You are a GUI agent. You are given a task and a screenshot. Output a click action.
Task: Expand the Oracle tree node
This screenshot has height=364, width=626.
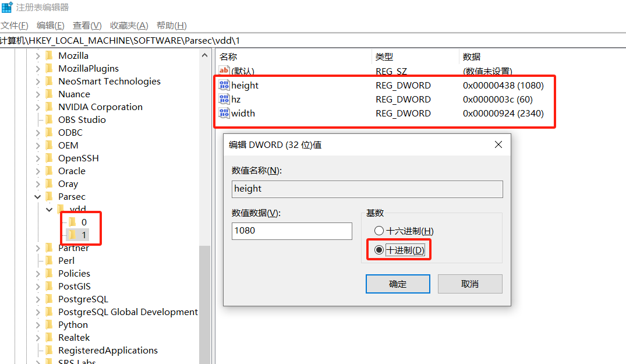[x=38, y=171]
